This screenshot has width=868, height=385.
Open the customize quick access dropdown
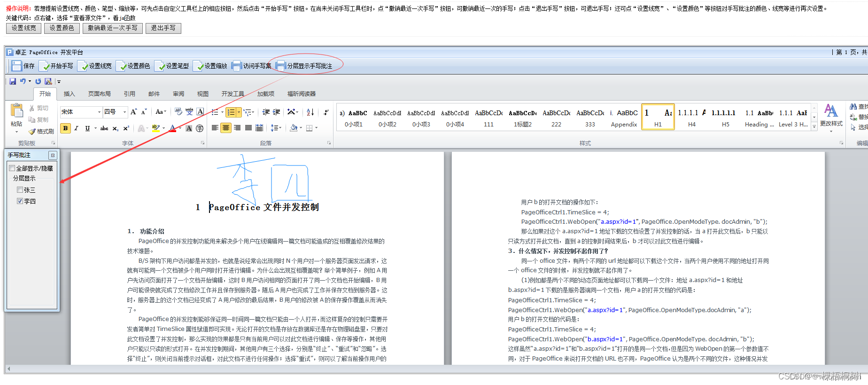click(59, 82)
